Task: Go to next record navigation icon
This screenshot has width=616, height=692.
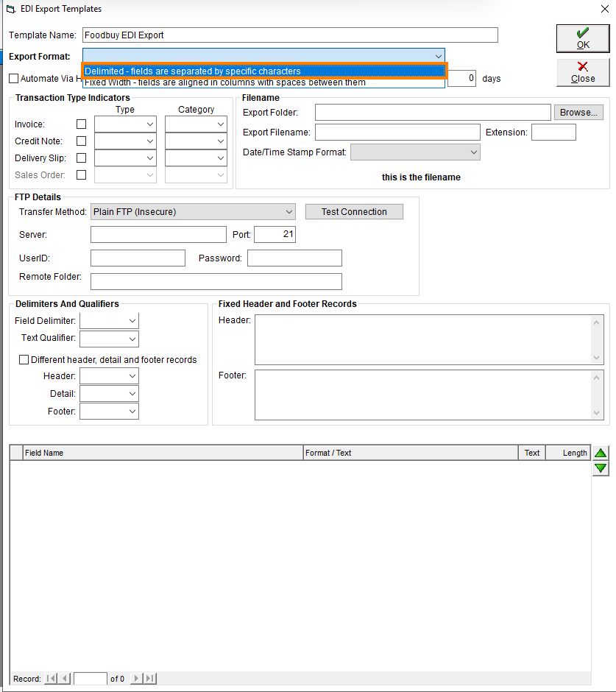Action: (x=137, y=678)
